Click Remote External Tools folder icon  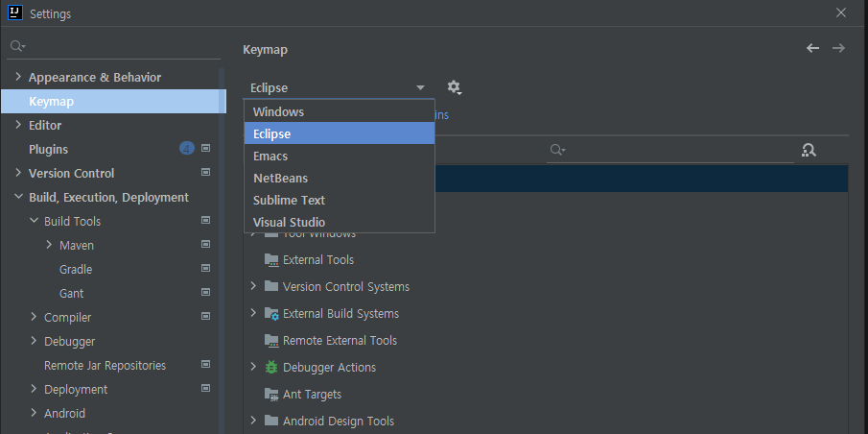(x=271, y=340)
